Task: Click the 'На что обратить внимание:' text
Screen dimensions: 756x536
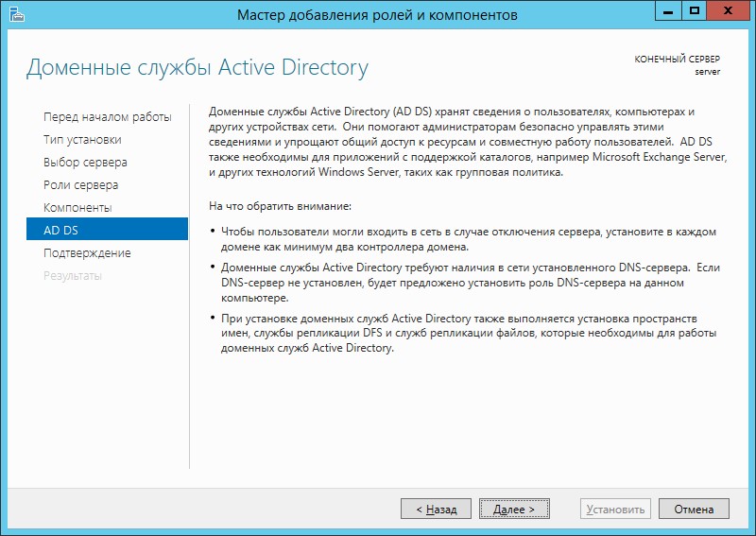Action: click(x=280, y=206)
